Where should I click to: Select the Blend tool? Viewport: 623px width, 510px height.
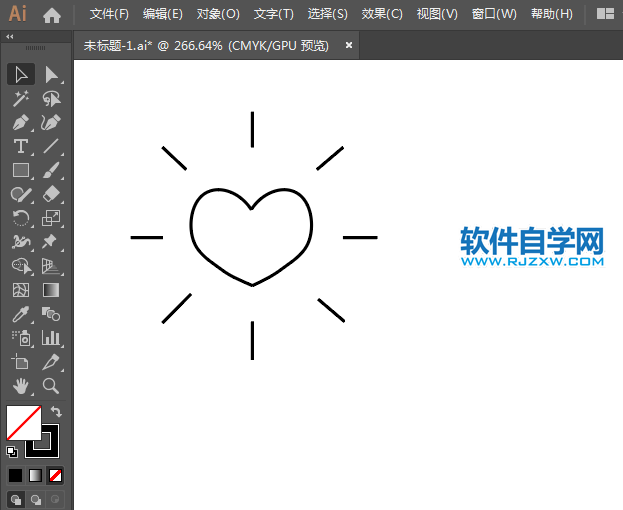click(x=52, y=314)
